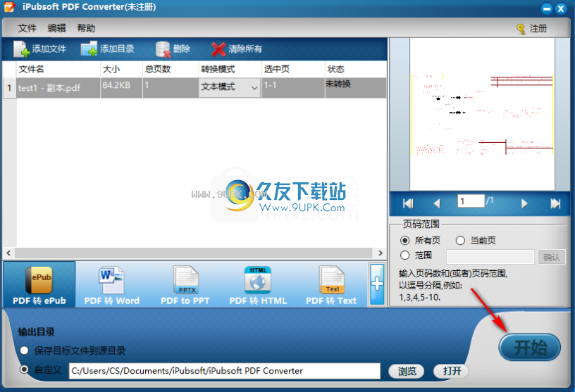This screenshot has height=392, width=575.
Task: Click the 清除所有 (Clear All) red X icon
Action: (218, 49)
